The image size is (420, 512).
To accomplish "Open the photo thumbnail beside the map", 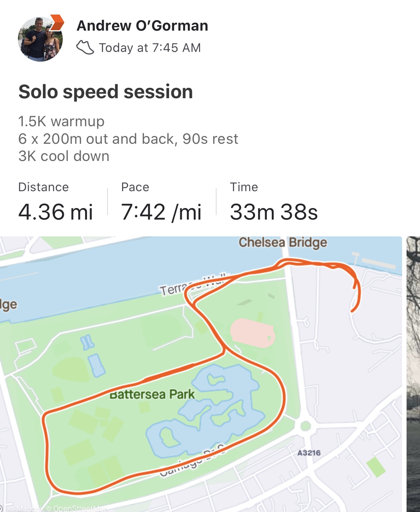I will click(x=413, y=373).
